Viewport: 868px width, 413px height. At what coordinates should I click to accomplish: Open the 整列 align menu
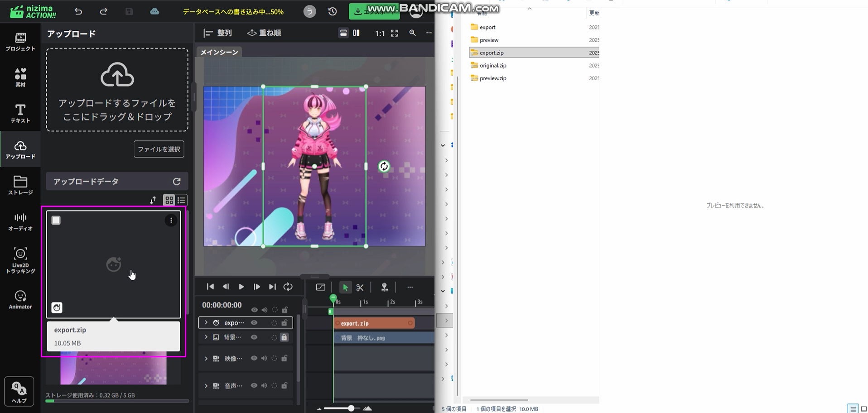[218, 33]
